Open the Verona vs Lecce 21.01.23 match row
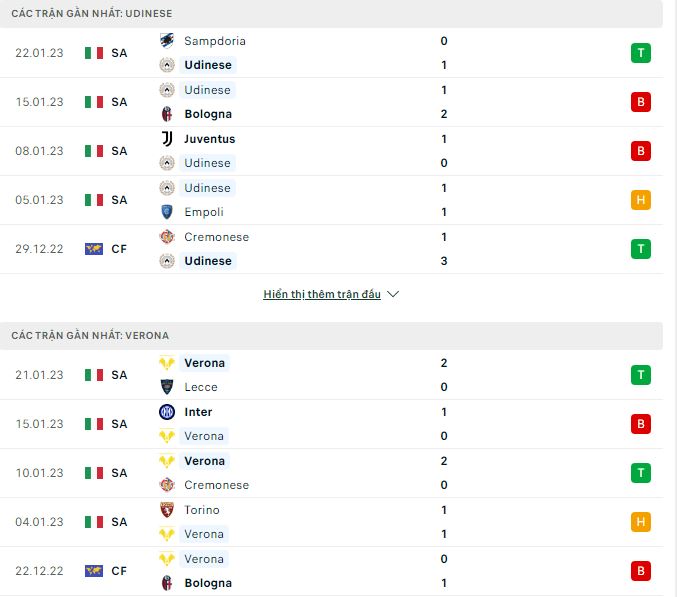677x597 pixels. (331, 375)
